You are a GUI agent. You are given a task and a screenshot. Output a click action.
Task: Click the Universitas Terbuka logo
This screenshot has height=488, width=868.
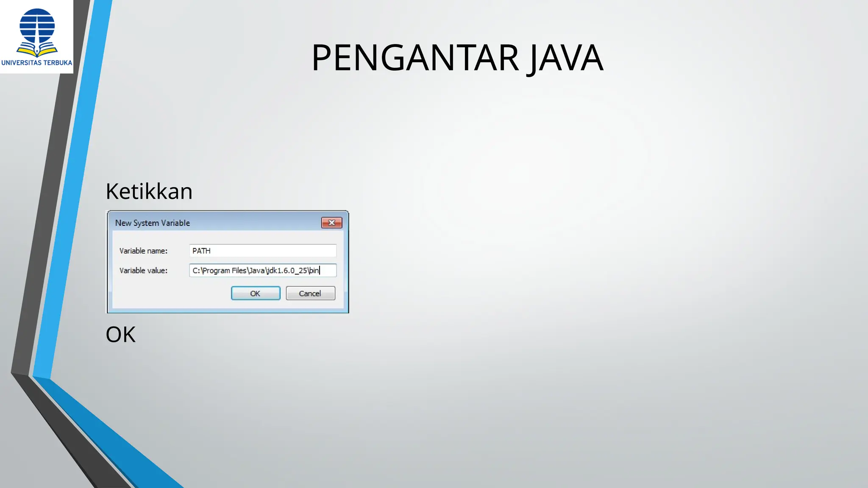tap(37, 37)
